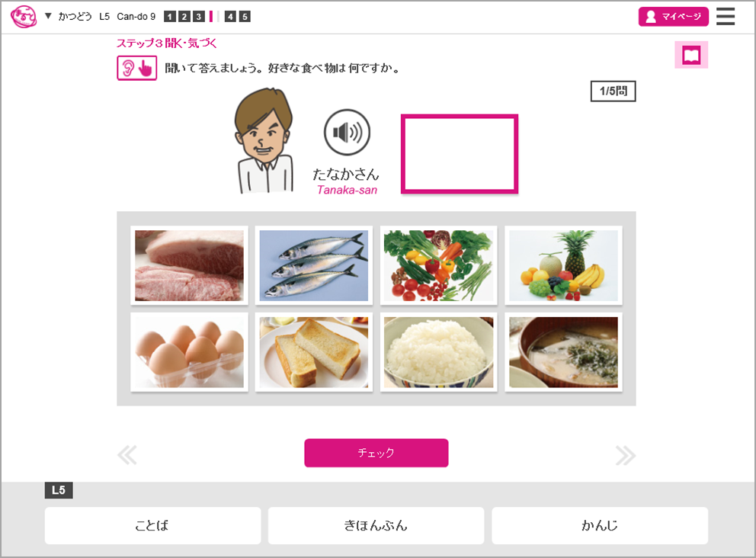This screenshot has width=756, height=558.
Task: Expand the かつどう dropdown triangle
Action: [48, 16]
